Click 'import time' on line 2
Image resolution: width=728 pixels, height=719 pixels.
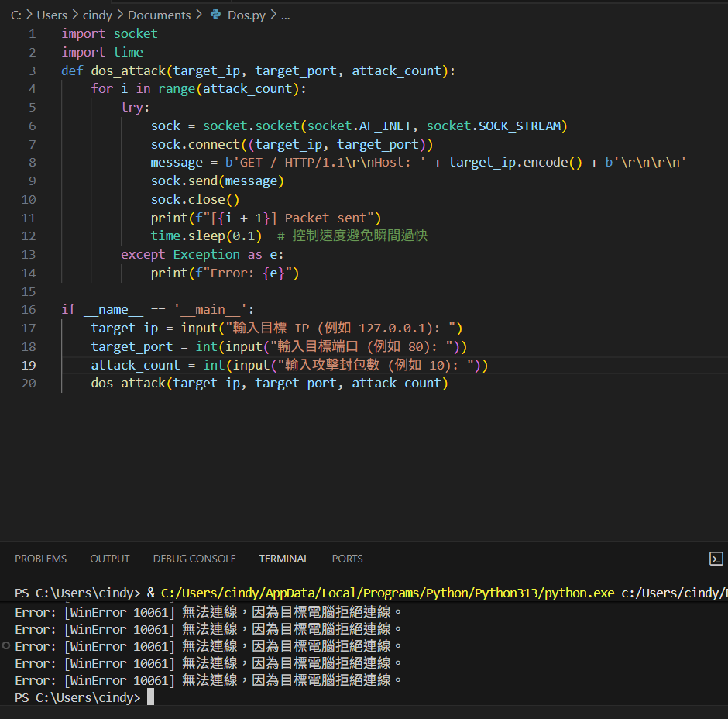pyautogui.click(x=102, y=52)
